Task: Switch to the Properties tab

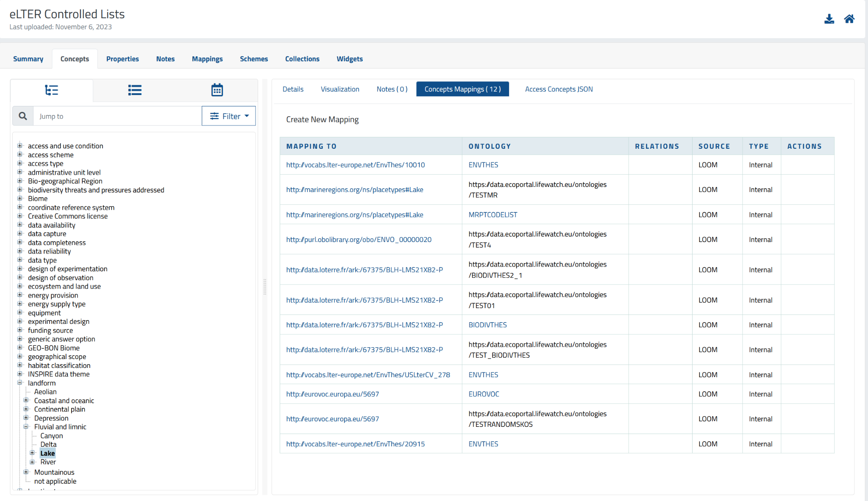Action: pos(122,58)
